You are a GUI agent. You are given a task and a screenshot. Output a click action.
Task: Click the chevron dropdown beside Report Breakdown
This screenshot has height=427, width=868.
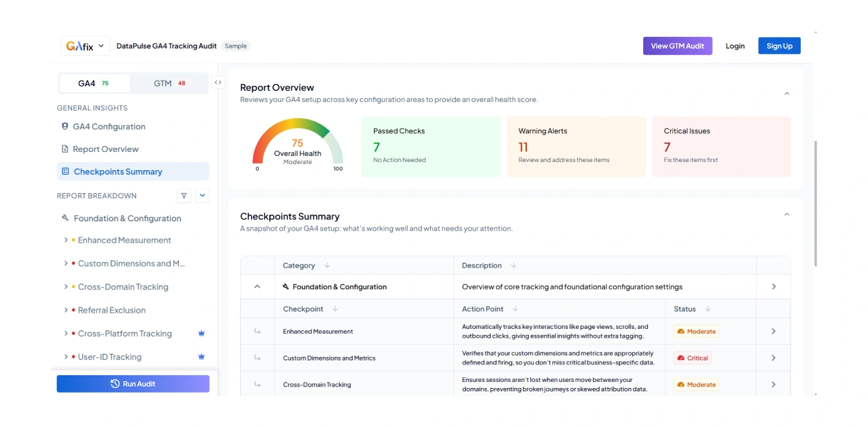coord(203,196)
